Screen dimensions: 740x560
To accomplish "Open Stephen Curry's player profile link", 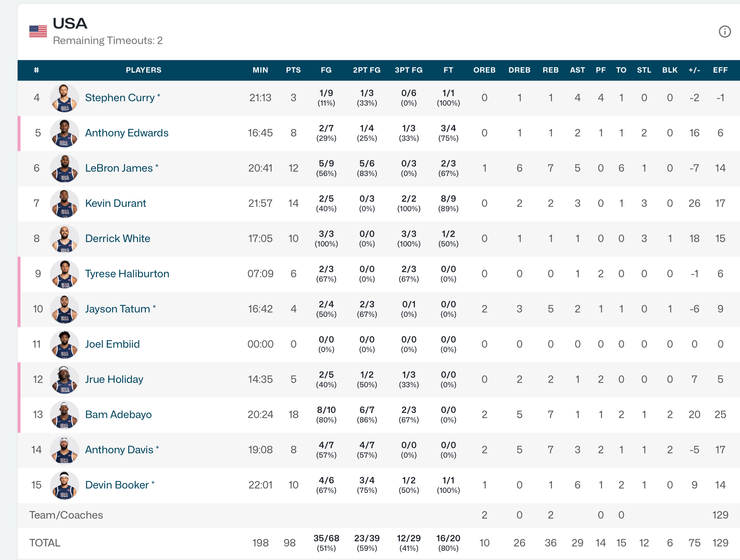I will [x=120, y=98].
